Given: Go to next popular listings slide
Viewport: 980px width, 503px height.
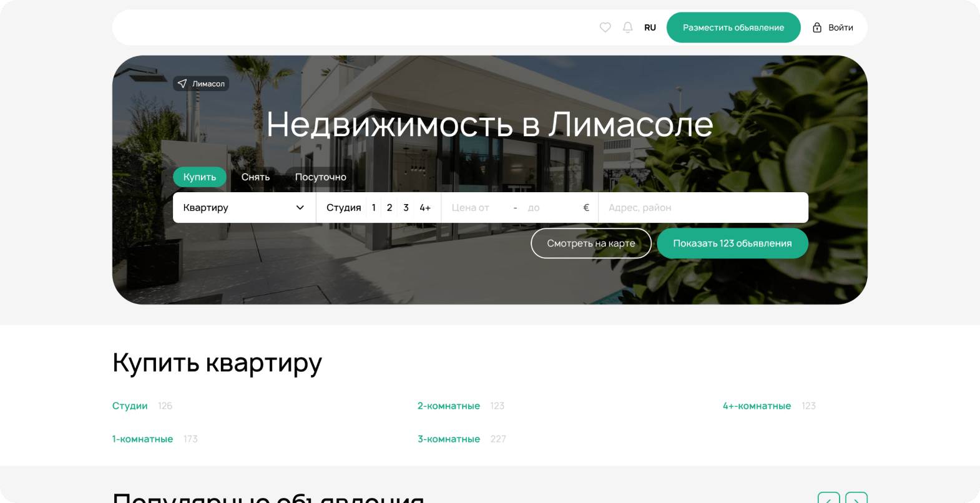Looking at the screenshot, I should [x=856, y=497].
